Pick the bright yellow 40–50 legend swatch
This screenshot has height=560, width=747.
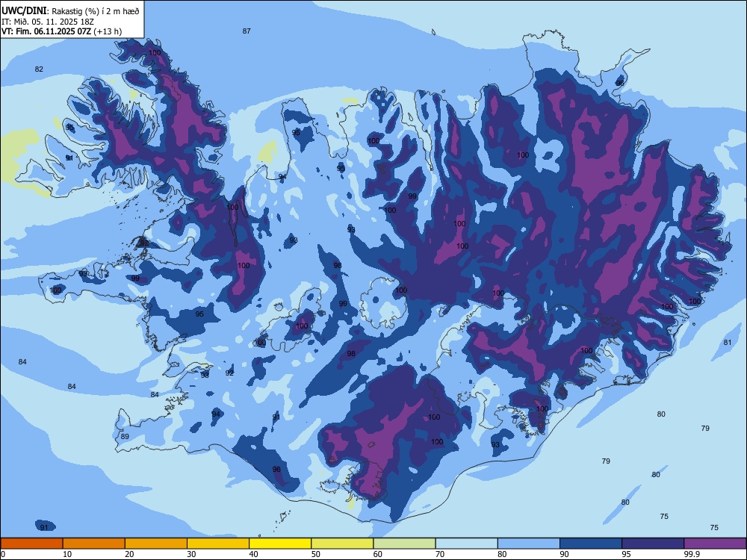pos(280,544)
